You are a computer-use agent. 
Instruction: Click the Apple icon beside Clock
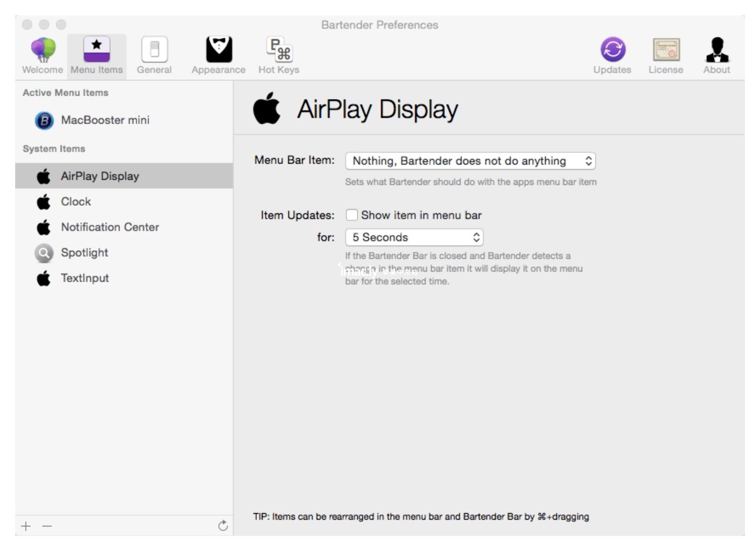coord(44,202)
